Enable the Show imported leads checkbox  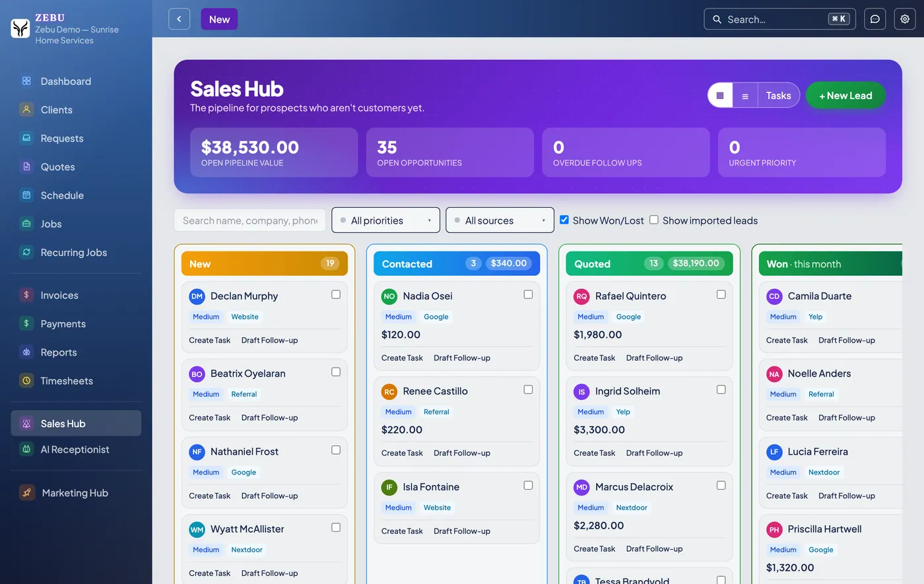(654, 220)
